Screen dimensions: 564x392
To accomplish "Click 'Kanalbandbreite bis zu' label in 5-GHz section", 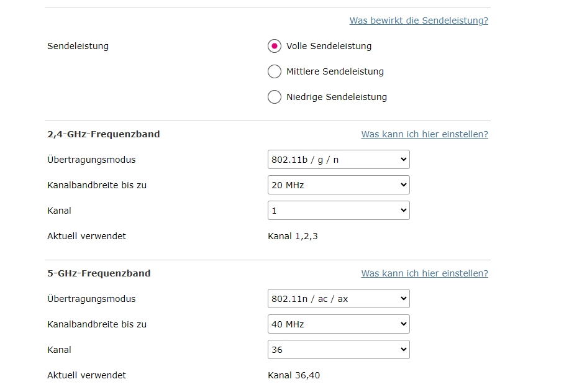I will coord(97,324).
